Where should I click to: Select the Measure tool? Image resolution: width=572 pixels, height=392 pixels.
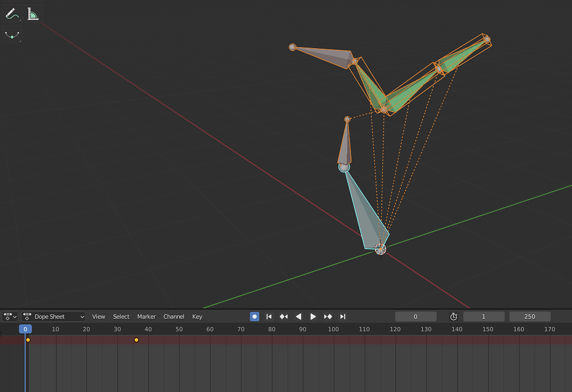pos(33,14)
